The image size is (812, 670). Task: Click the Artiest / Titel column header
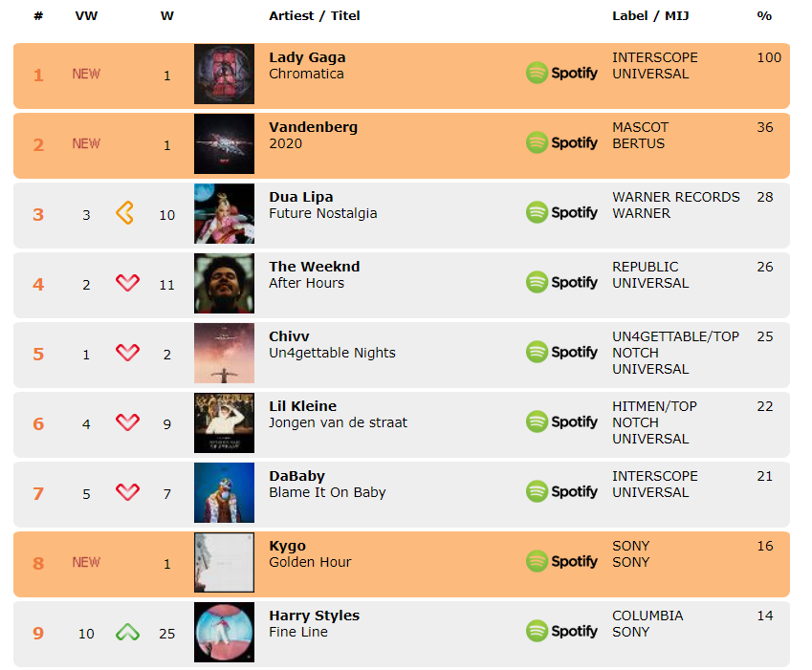coord(315,16)
